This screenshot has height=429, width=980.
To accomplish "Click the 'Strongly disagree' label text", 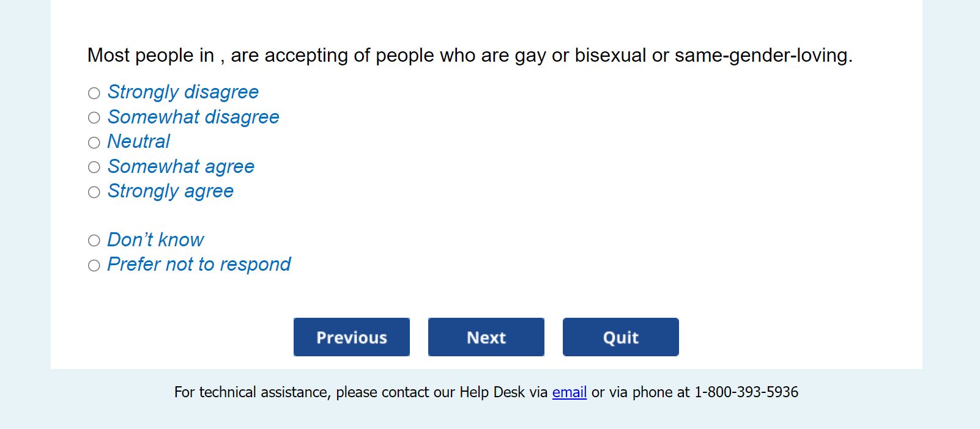I will tap(183, 92).
